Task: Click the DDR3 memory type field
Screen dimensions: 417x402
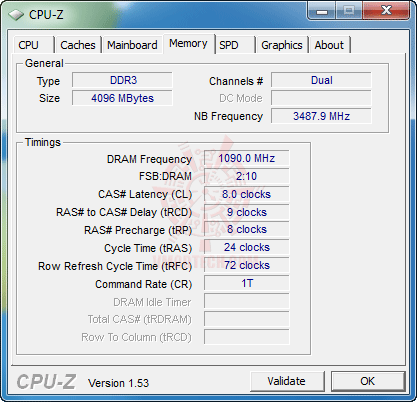Action: (122, 80)
